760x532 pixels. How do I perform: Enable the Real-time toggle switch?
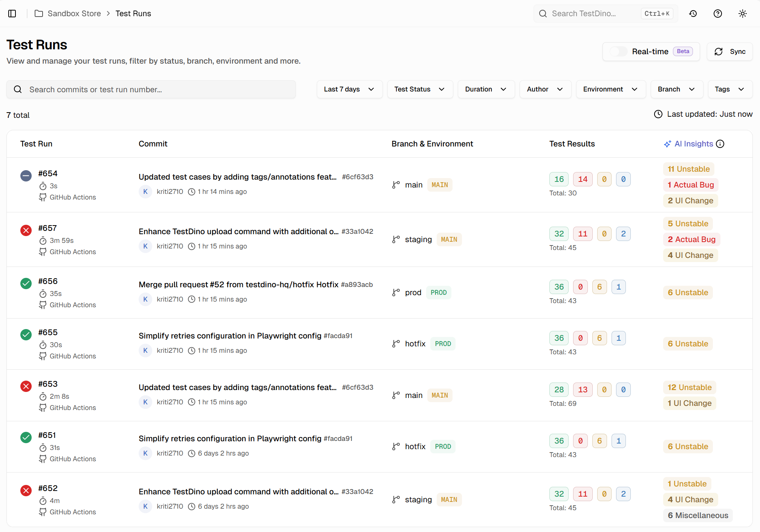click(618, 52)
